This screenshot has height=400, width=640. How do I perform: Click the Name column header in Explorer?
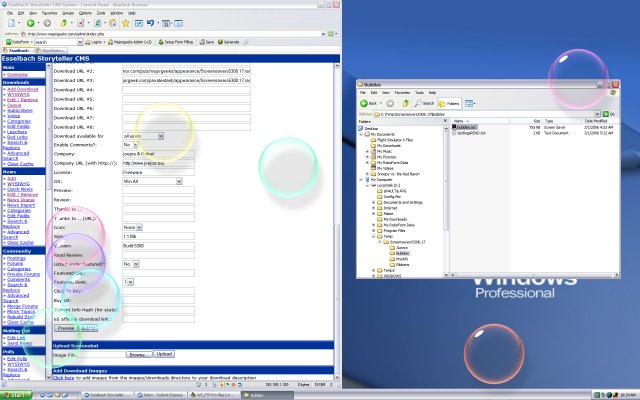tap(479, 121)
